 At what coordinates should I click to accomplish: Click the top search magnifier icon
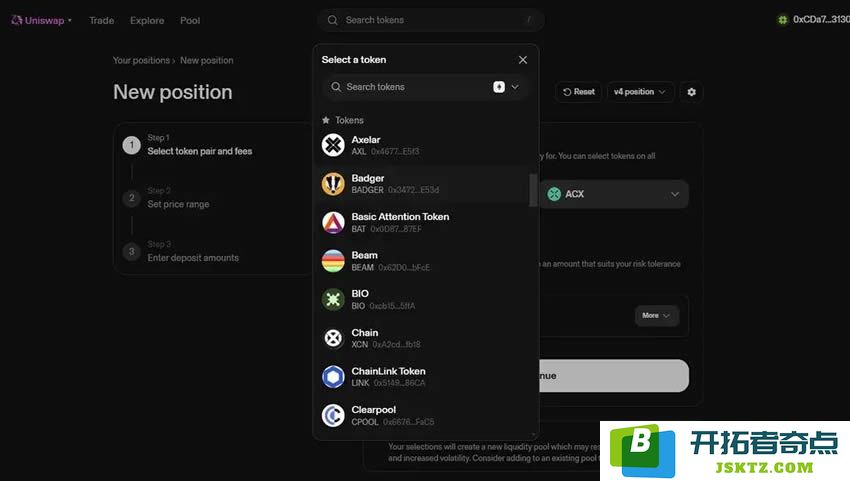(x=332, y=20)
